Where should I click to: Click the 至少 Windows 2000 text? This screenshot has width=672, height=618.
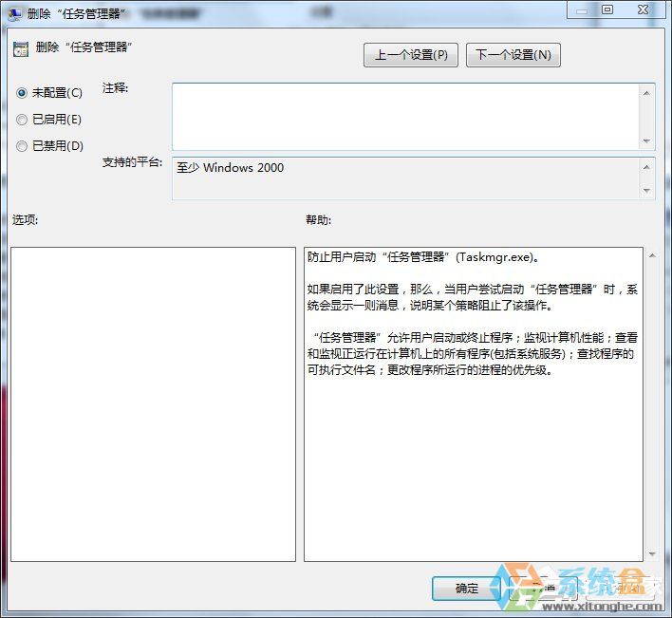click(x=230, y=168)
